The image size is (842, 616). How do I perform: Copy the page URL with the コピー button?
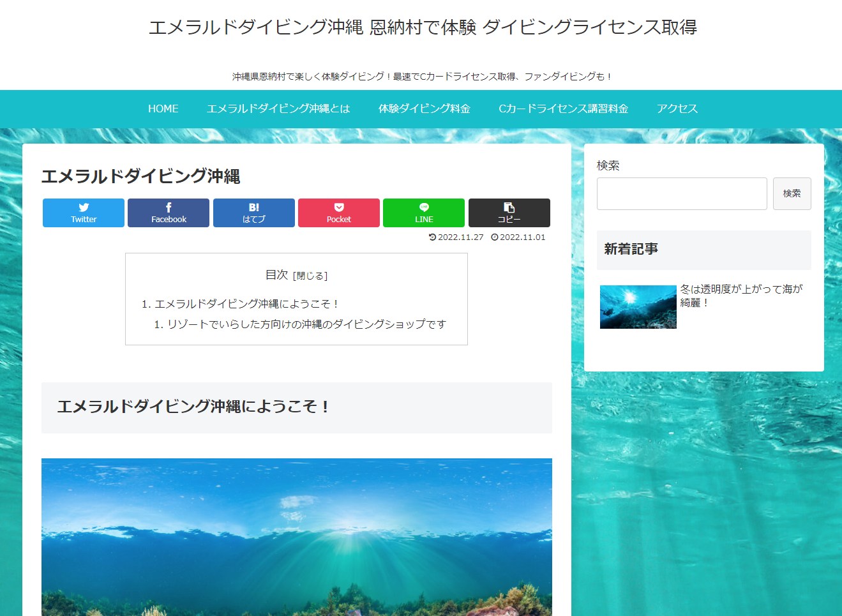tap(509, 213)
